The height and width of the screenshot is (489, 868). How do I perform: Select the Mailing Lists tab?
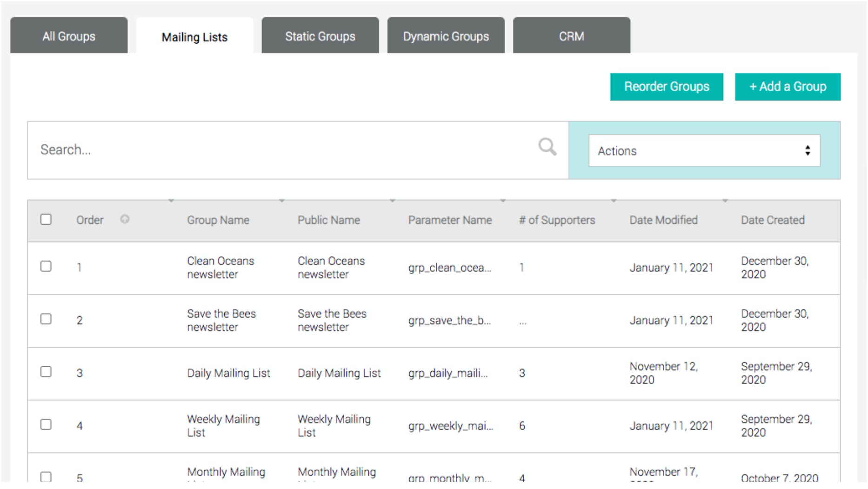click(194, 36)
